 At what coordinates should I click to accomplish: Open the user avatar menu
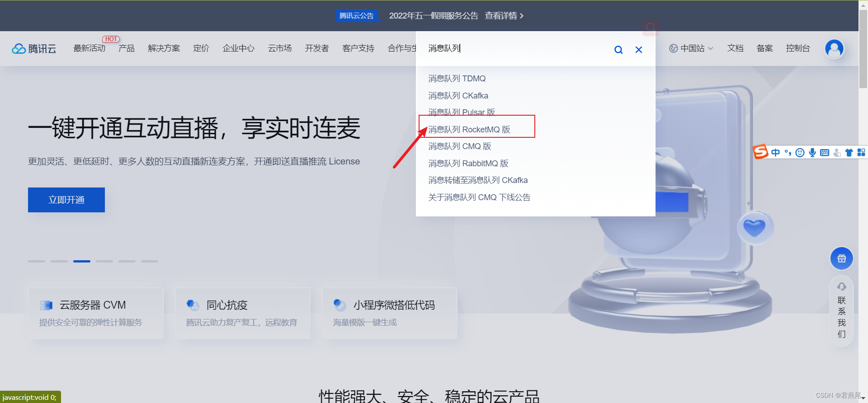pyautogui.click(x=834, y=48)
